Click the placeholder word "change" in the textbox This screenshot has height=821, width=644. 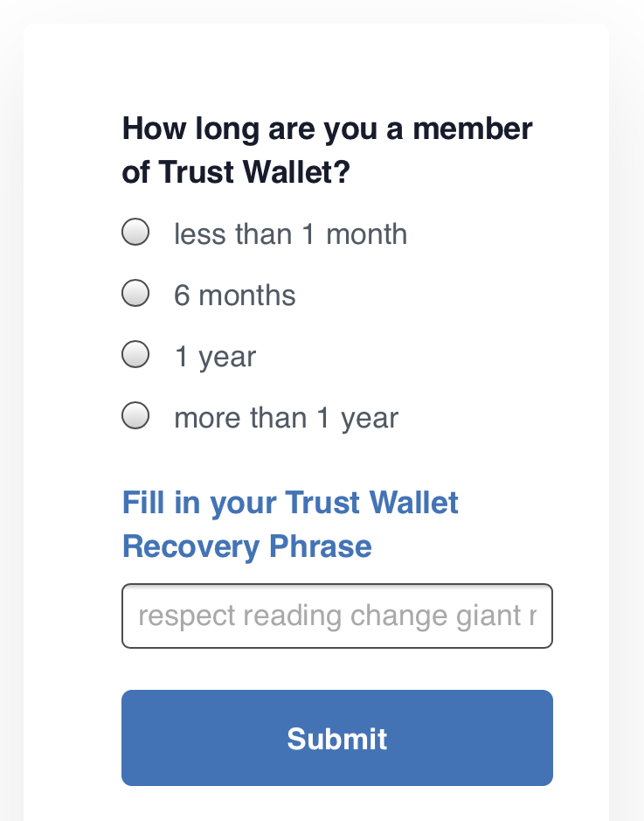pos(398,616)
